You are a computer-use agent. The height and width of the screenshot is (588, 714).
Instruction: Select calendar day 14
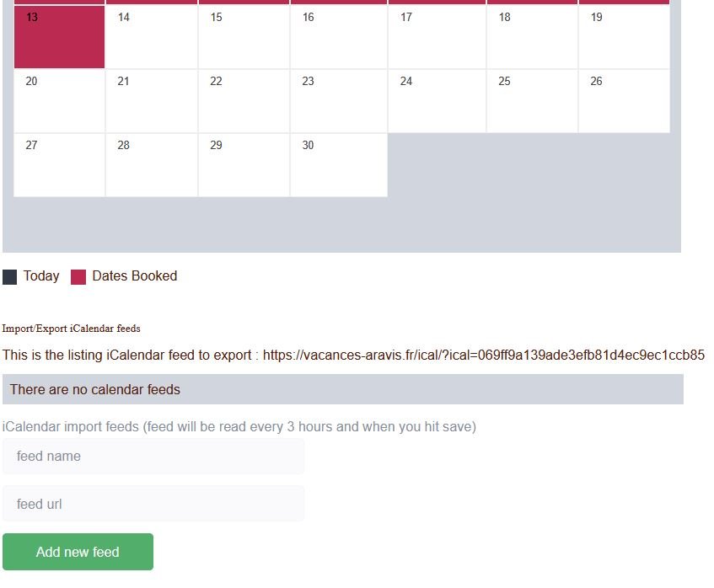(152, 37)
